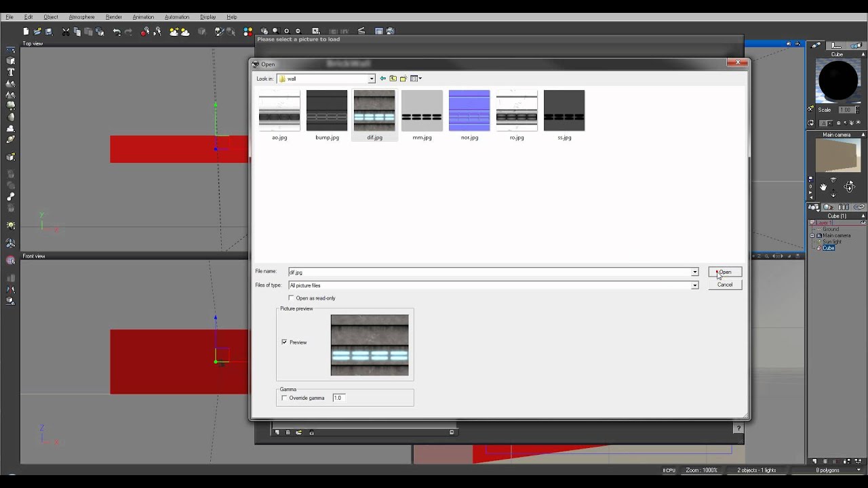The height and width of the screenshot is (488, 868).
Task: Click the Open button in dialog
Action: [725, 272]
